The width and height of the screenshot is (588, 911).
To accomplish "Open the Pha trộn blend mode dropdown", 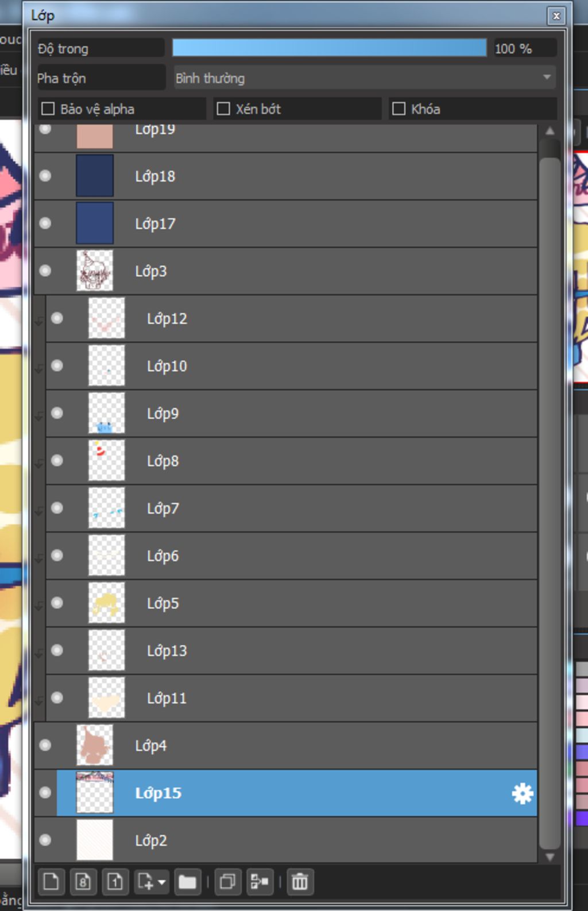I will (365, 78).
